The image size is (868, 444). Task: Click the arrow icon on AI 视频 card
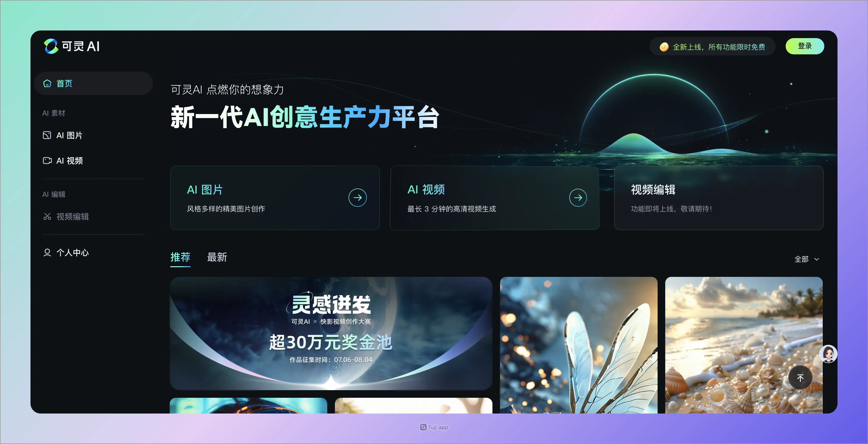[x=578, y=197]
